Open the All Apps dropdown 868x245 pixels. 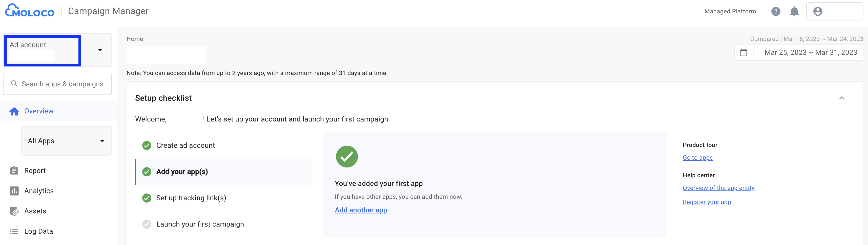coord(66,141)
